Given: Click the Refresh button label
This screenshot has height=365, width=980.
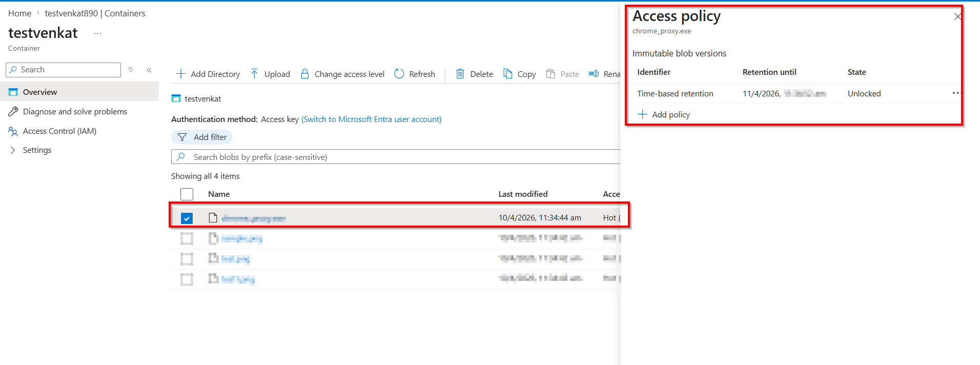Looking at the screenshot, I should (x=422, y=74).
